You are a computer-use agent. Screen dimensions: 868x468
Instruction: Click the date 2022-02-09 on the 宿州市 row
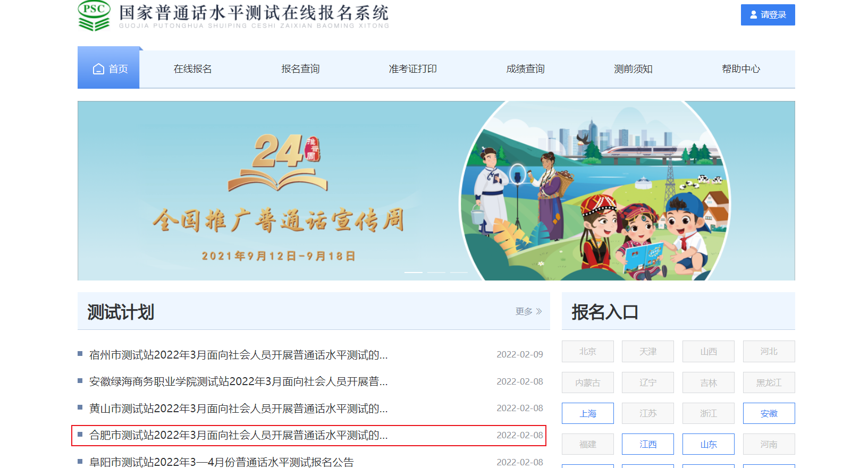520,355
